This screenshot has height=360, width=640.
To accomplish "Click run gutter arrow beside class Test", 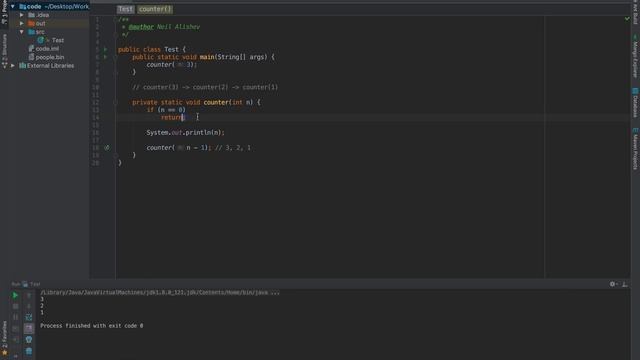I will click(105, 49).
